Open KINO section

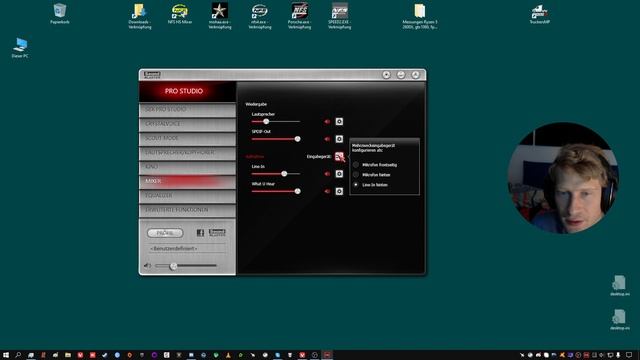tap(187, 167)
